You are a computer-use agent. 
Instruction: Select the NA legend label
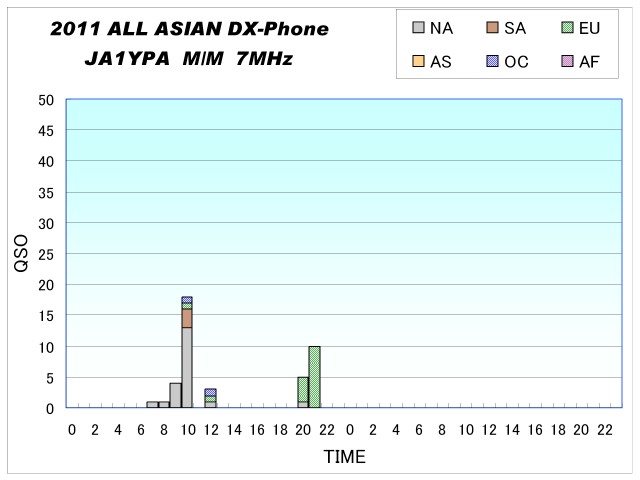441,28
